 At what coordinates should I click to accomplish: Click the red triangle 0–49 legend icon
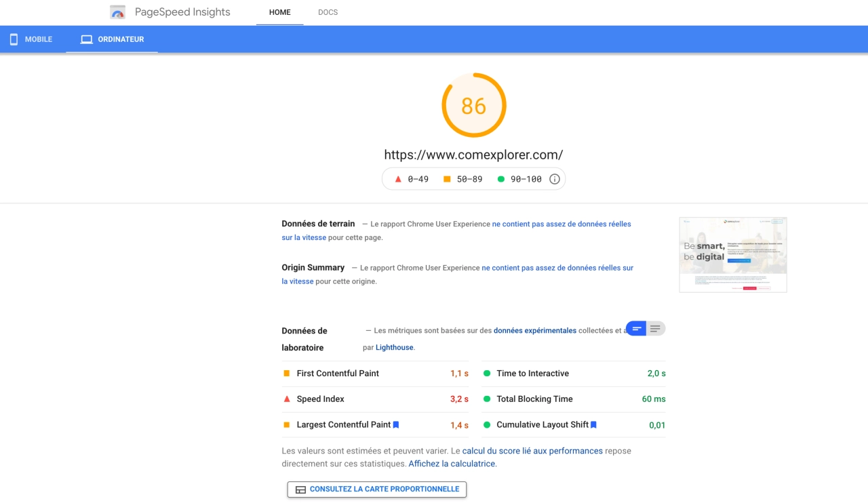[x=398, y=179]
